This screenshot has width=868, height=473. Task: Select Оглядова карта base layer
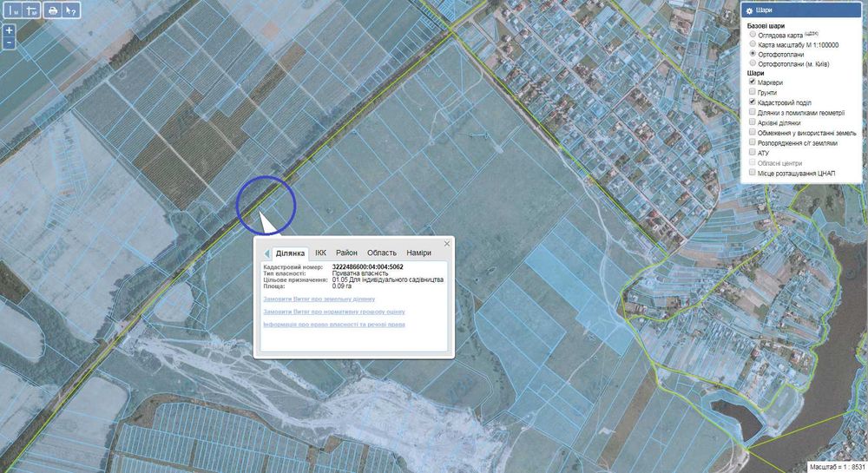753,35
